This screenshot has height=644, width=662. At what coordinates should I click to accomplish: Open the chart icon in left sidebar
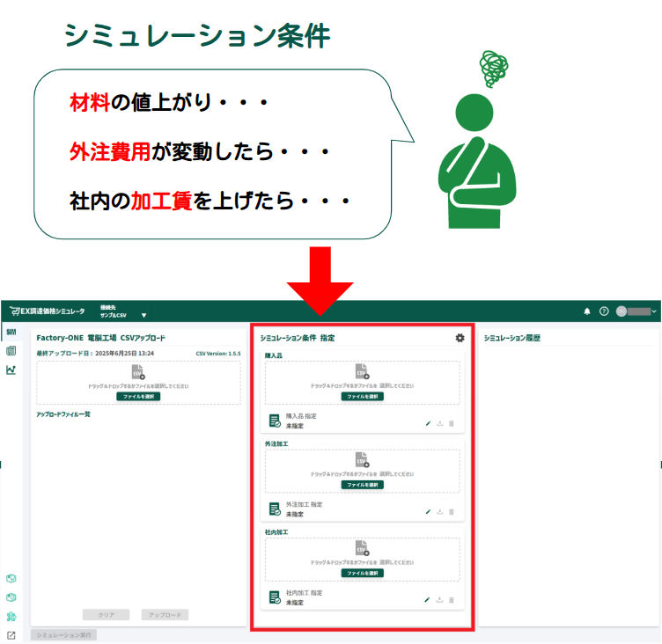[x=11, y=370]
